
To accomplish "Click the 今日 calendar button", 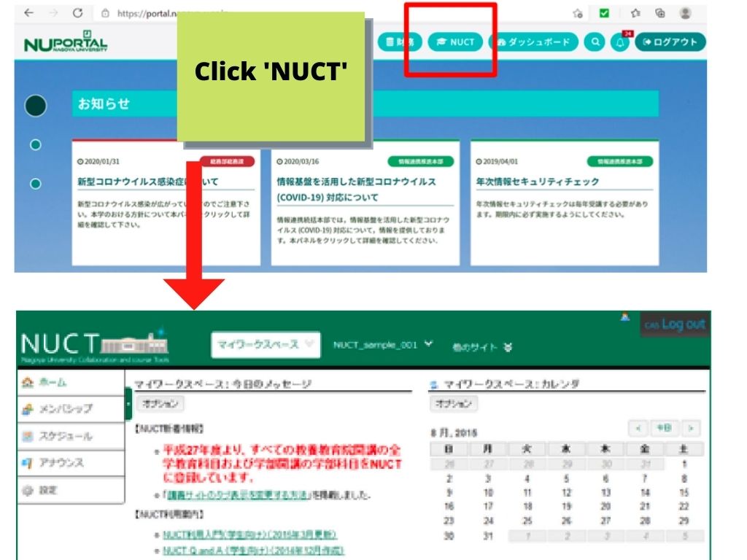I will coord(664,428).
